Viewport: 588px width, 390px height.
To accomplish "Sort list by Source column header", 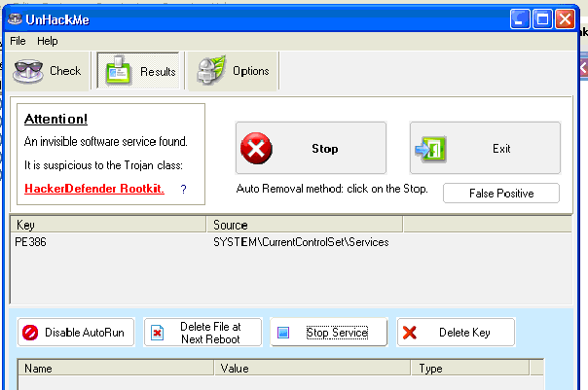I will 304,225.
